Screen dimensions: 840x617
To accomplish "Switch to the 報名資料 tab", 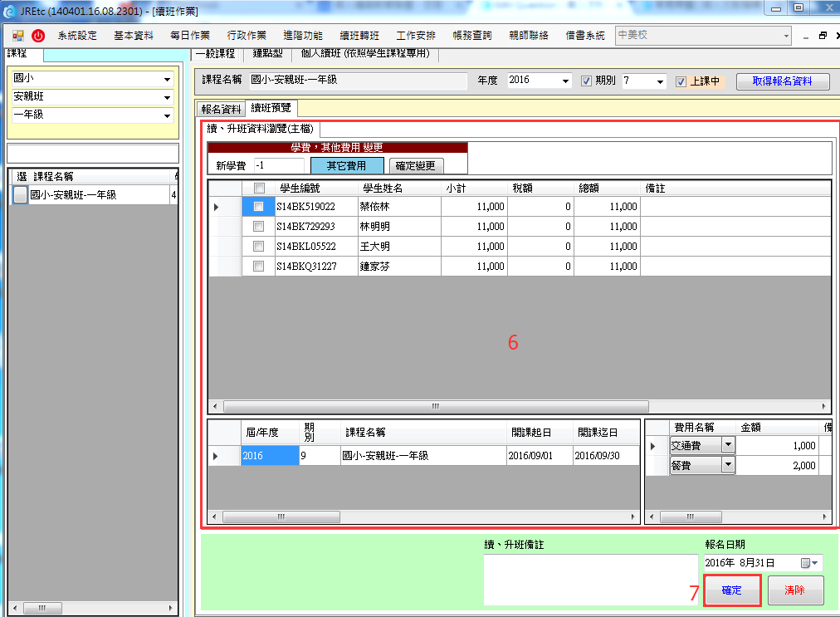I will 221,109.
